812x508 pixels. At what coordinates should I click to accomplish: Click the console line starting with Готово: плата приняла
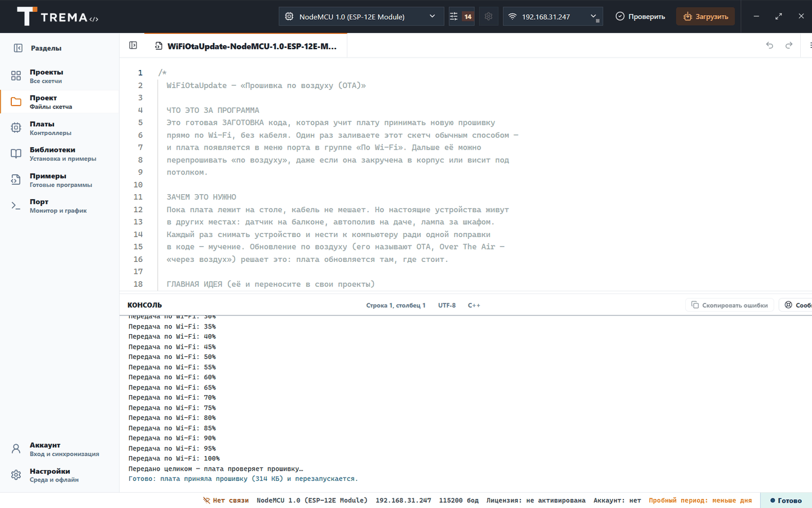pyautogui.click(x=243, y=479)
